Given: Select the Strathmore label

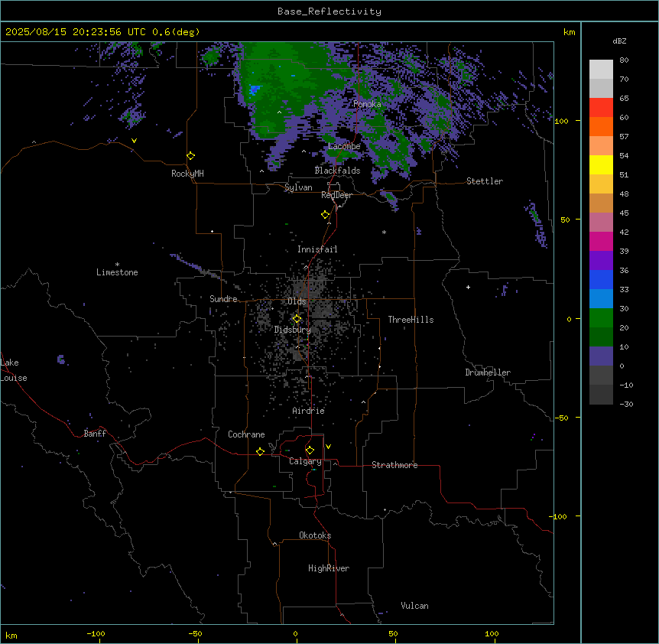Looking at the screenshot, I should click(394, 465).
